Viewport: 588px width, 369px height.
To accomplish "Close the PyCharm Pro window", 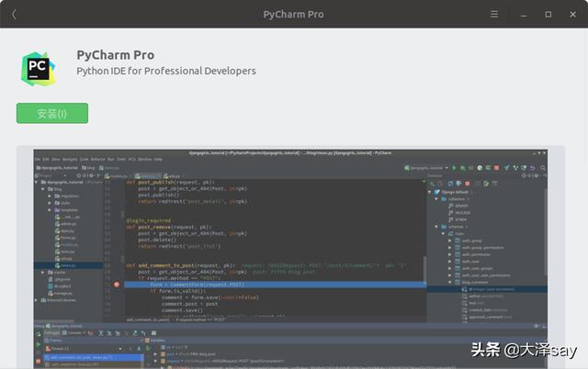I will point(572,15).
